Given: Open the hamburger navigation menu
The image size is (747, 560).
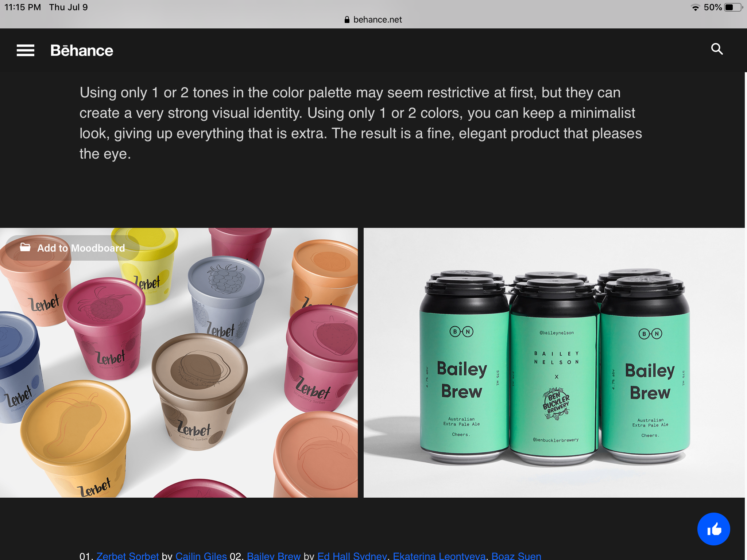Looking at the screenshot, I should point(26,50).
